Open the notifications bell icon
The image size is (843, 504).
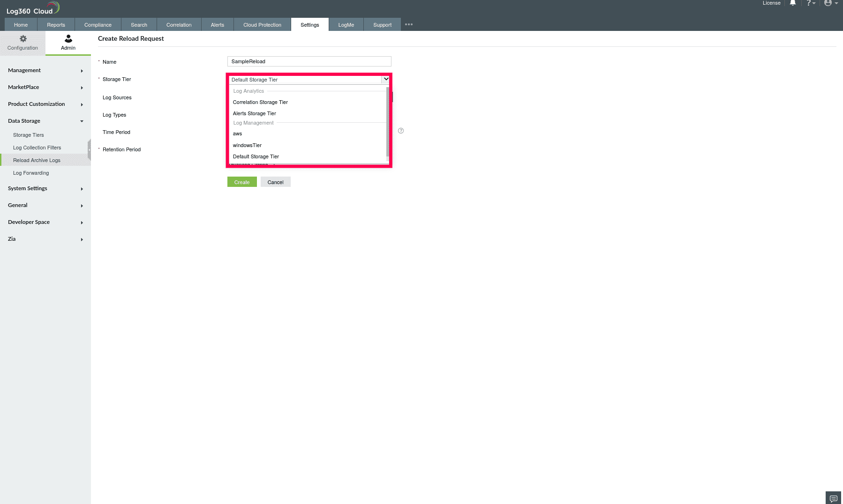coord(793,3)
